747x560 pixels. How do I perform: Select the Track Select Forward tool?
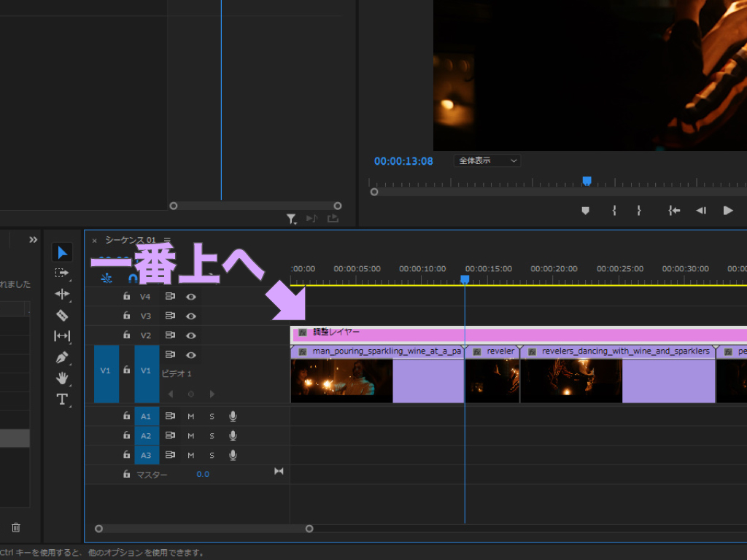[x=62, y=273]
